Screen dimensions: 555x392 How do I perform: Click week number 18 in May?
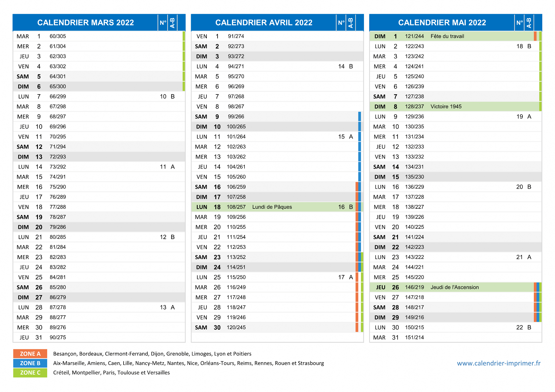coord(520,46)
